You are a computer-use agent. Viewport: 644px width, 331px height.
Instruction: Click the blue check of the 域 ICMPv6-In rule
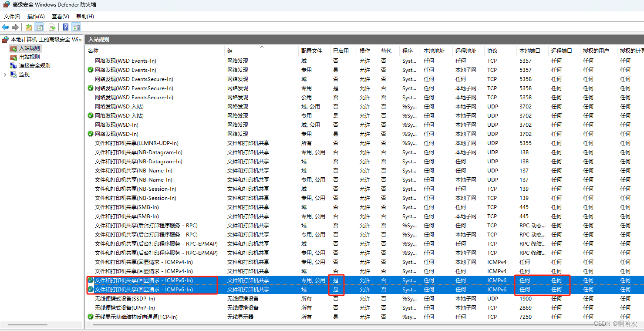point(91,289)
